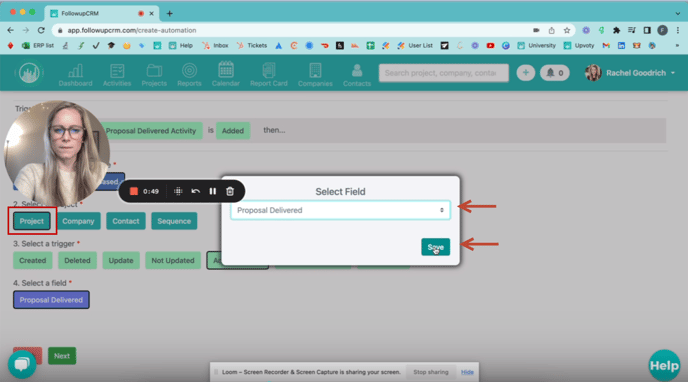Choose the Update trigger
This screenshot has height=382, width=688.
pos(121,261)
